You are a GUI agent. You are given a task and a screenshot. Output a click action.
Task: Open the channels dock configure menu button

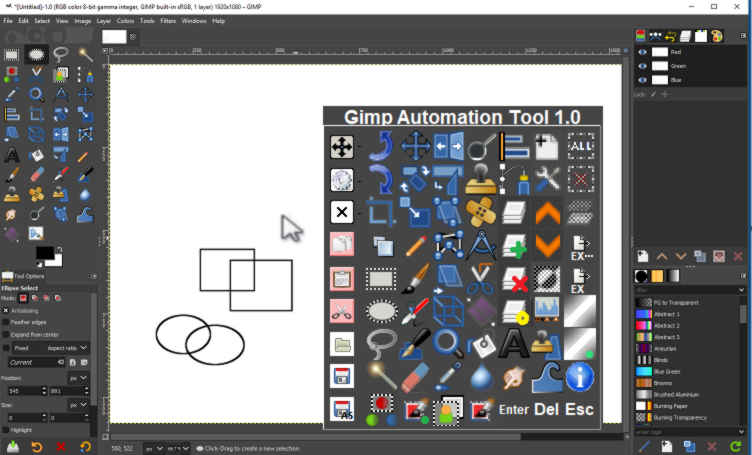(x=743, y=35)
